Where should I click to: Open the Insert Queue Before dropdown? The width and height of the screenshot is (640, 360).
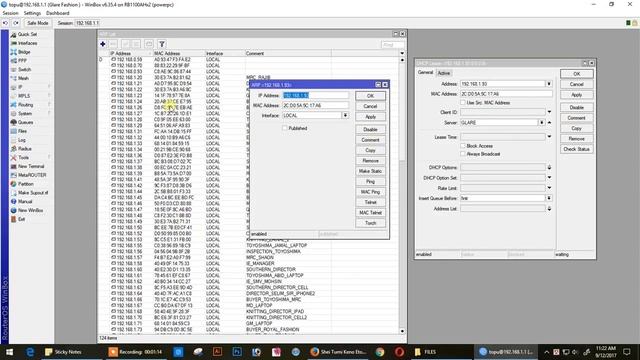(549, 198)
